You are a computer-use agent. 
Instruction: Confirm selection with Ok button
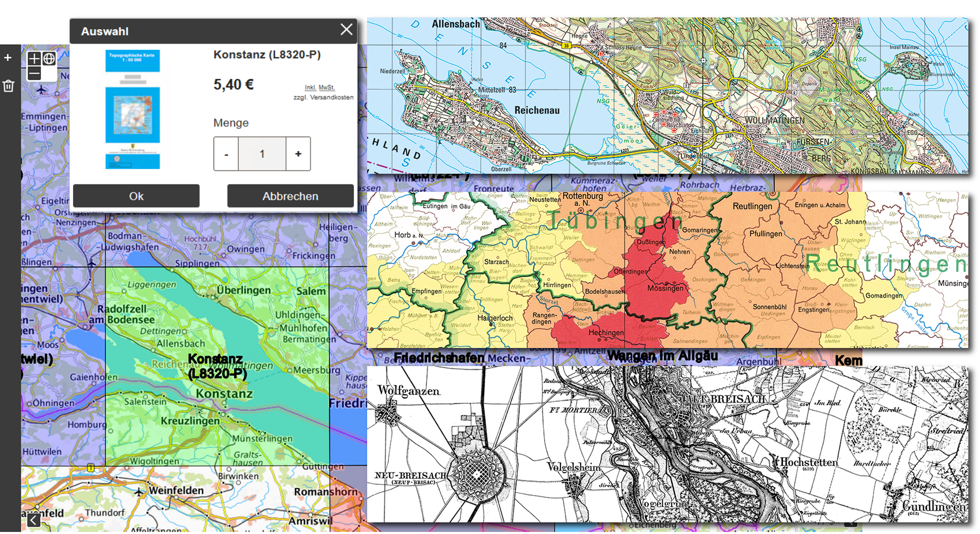pos(136,196)
